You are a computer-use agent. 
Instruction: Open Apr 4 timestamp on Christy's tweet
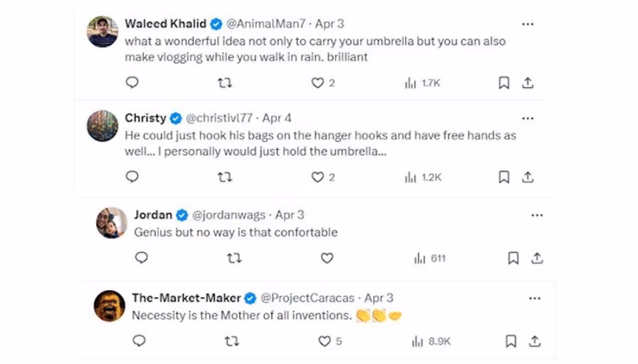click(x=277, y=119)
